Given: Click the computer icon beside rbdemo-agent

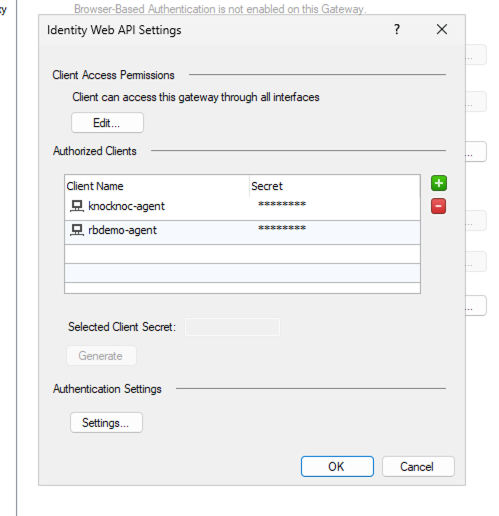Looking at the screenshot, I should (x=77, y=230).
